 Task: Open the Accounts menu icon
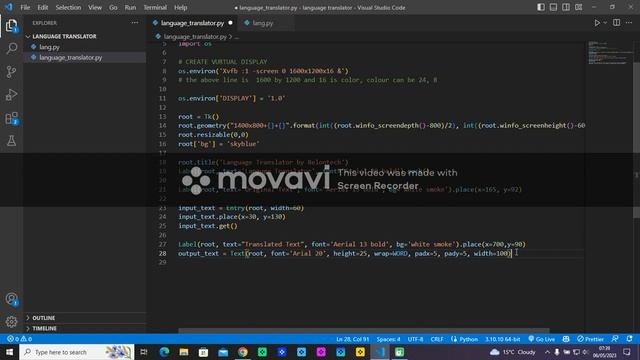tap(11, 299)
